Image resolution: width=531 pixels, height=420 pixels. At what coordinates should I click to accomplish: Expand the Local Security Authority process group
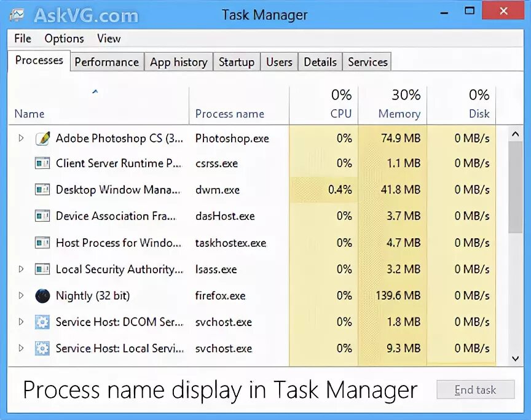coord(21,269)
